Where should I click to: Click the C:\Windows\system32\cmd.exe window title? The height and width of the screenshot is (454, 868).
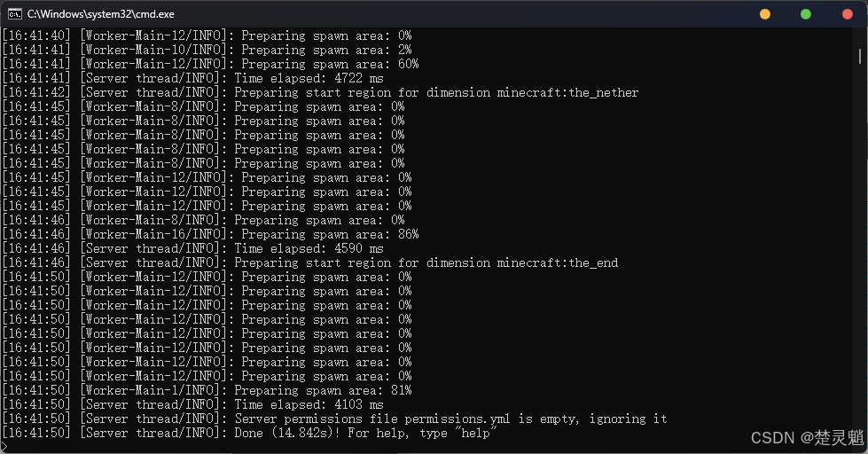click(x=101, y=14)
